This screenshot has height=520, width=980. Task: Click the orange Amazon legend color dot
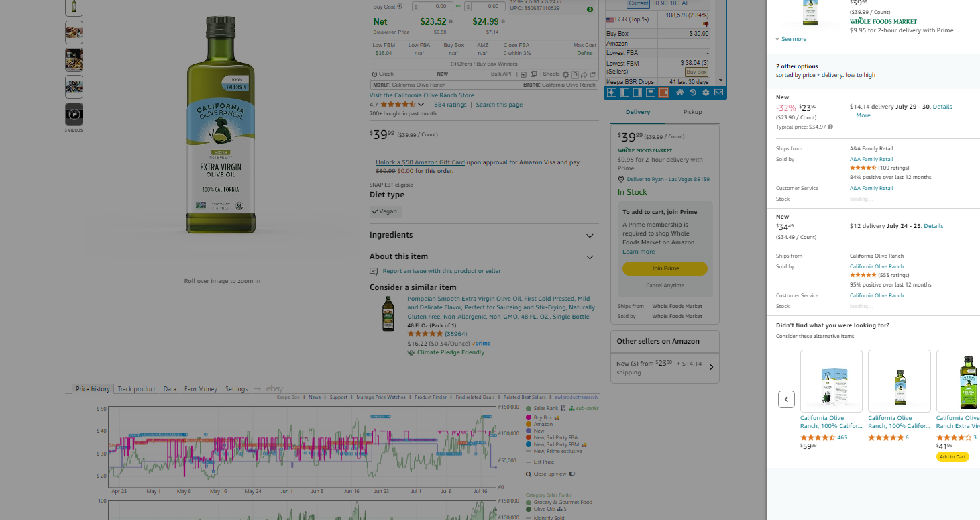coord(529,424)
